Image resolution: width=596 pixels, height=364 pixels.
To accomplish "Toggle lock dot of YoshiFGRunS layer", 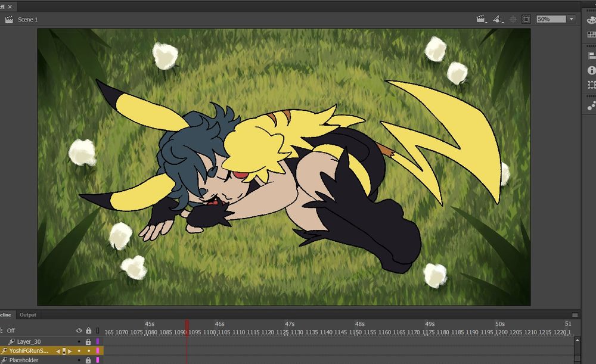I will click(x=89, y=351).
